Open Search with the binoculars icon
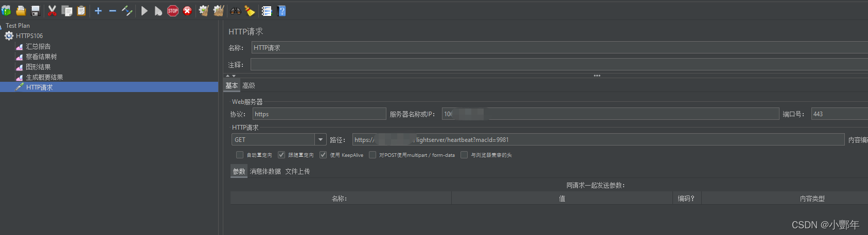The width and height of the screenshot is (868, 235). point(236,11)
